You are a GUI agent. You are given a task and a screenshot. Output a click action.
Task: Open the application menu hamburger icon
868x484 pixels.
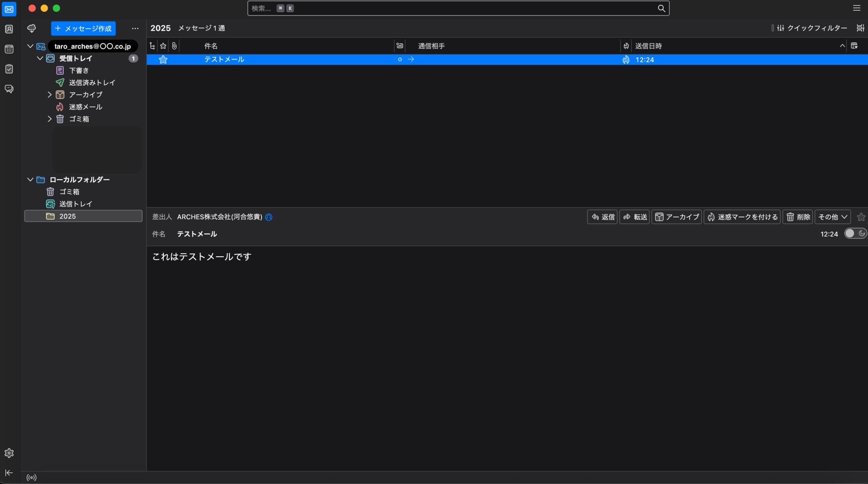coord(857,8)
